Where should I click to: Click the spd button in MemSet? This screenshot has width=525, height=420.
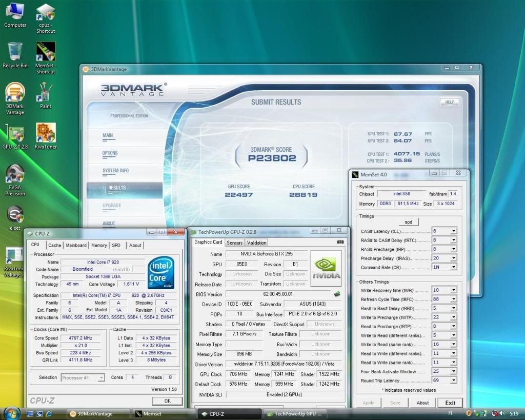click(409, 222)
